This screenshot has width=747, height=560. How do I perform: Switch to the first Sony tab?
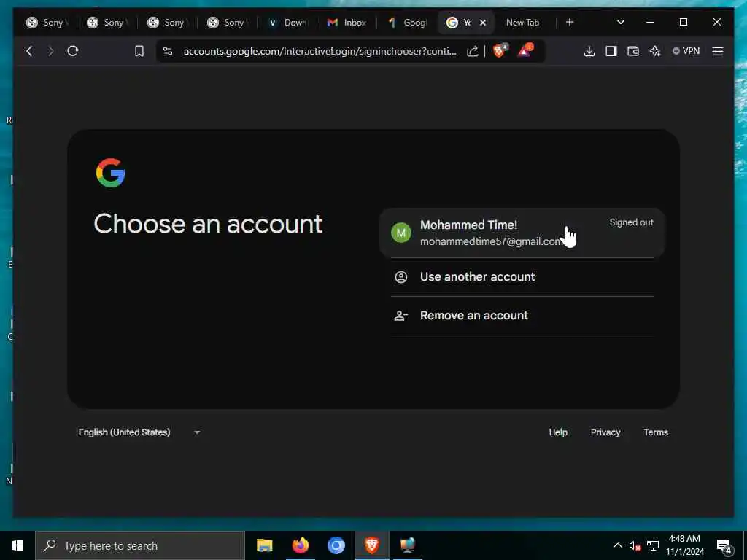pyautogui.click(x=47, y=23)
